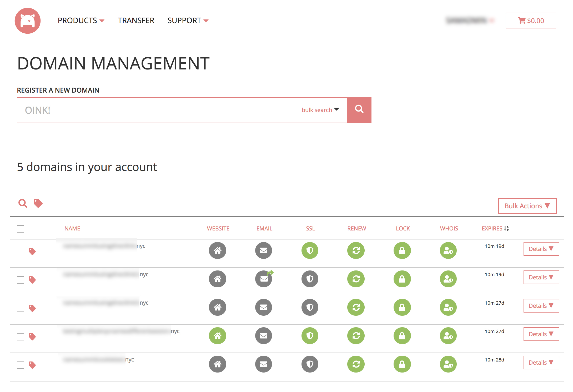The width and height of the screenshot is (573, 392).
Task: Open the Bulk Actions dropdown
Action: click(527, 206)
